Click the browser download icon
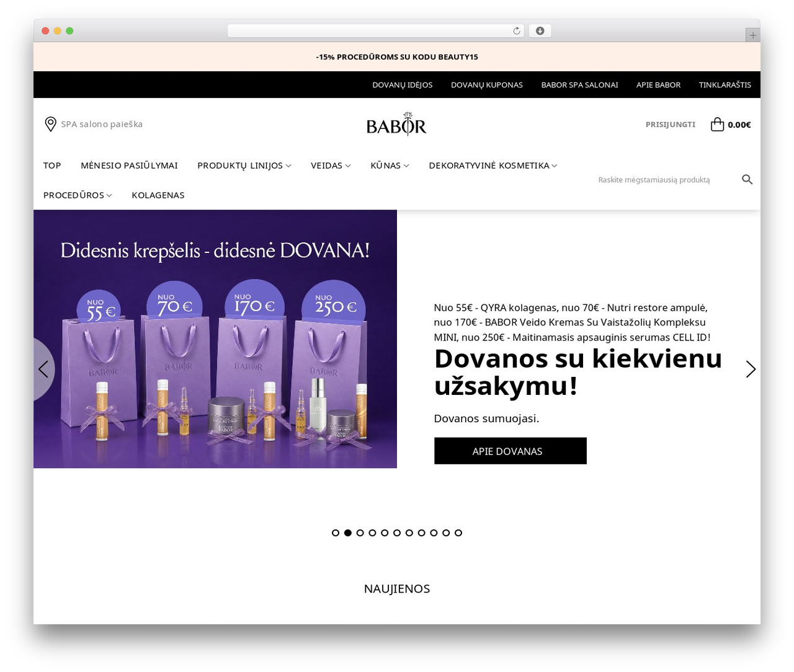Viewport: 794px width, 672px height. pyautogui.click(x=540, y=31)
